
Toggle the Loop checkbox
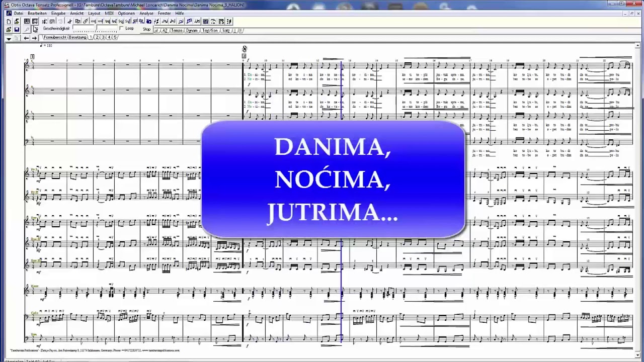[121, 28]
